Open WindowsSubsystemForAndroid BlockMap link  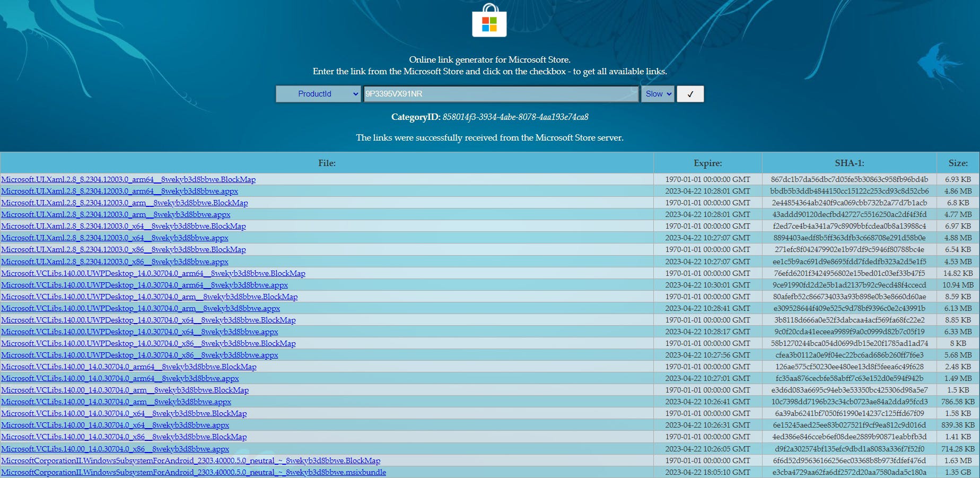click(x=191, y=460)
